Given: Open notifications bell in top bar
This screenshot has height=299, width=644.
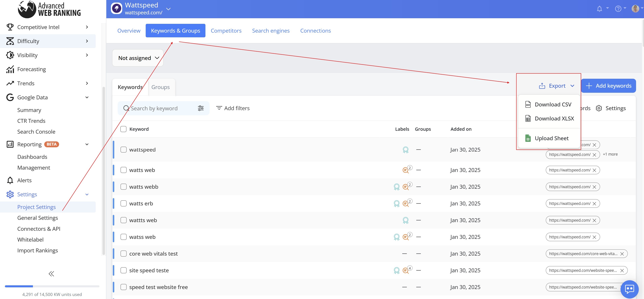Looking at the screenshot, I should tap(599, 9).
